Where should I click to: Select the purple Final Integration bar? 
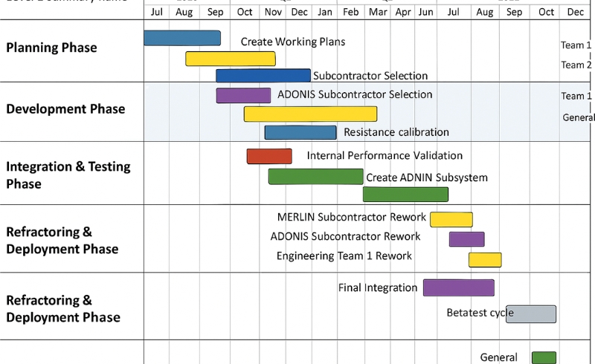pyautogui.click(x=458, y=287)
